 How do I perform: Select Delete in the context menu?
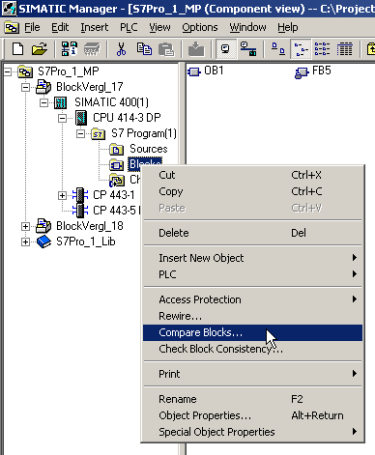tap(253, 233)
